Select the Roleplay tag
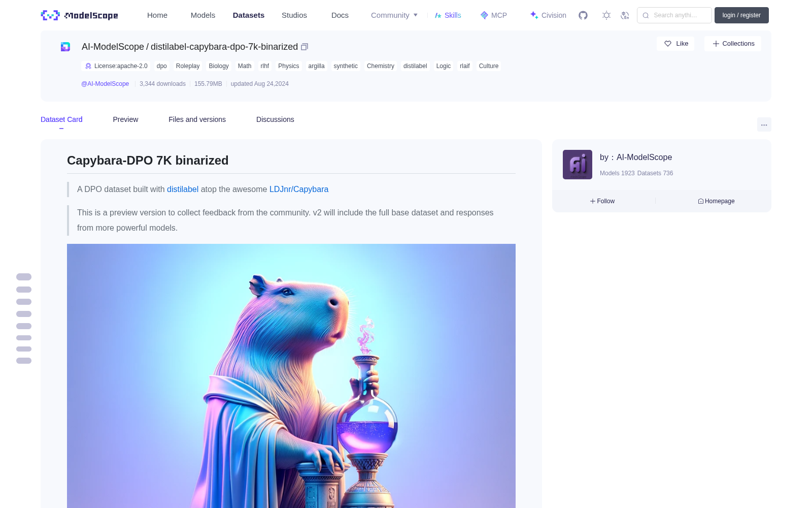Viewport: 812px width, 508px height. tap(188, 66)
